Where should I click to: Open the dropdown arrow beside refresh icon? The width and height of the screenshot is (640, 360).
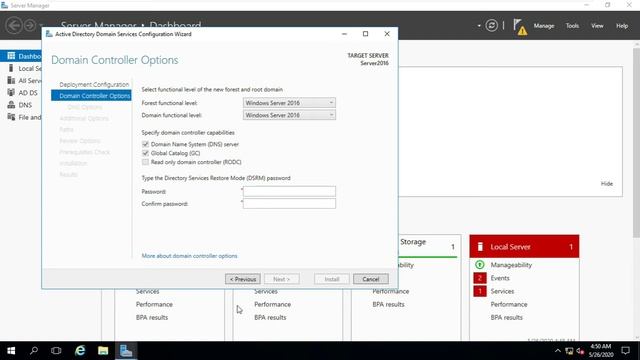tap(479, 26)
